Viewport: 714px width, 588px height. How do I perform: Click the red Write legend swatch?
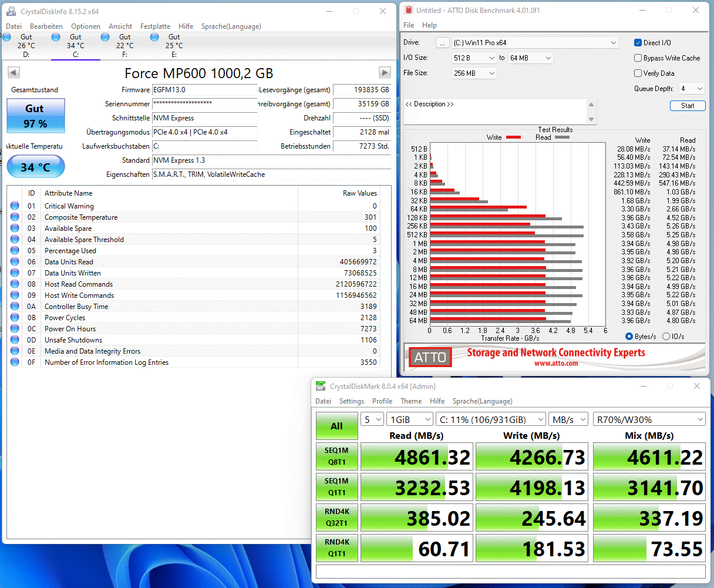(x=513, y=137)
